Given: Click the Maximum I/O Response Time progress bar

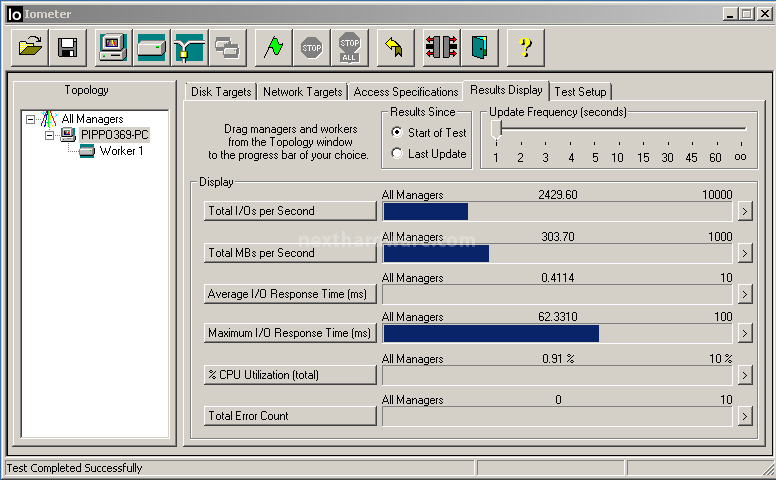Looking at the screenshot, I should point(557,334).
